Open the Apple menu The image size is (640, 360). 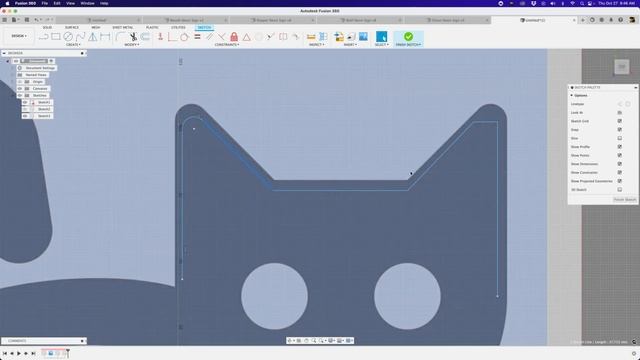[7, 3]
